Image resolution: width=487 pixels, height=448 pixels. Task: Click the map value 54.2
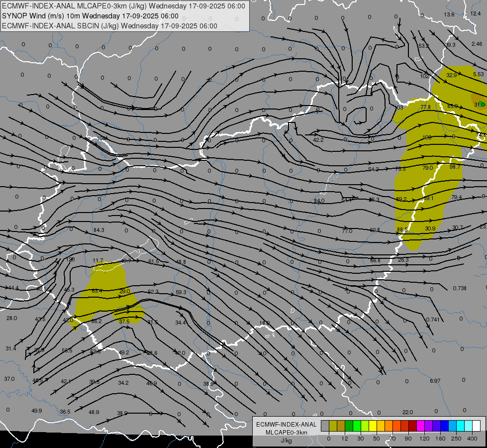tap(374, 169)
